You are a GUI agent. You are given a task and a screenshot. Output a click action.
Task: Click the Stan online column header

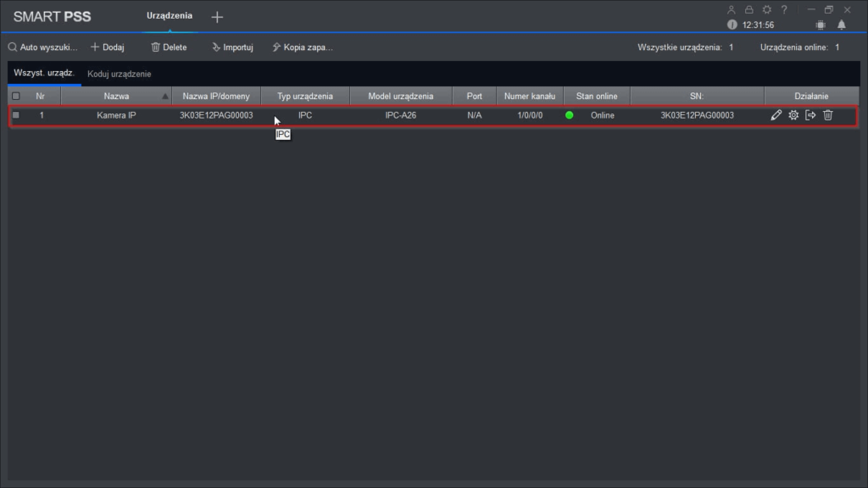point(596,96)
